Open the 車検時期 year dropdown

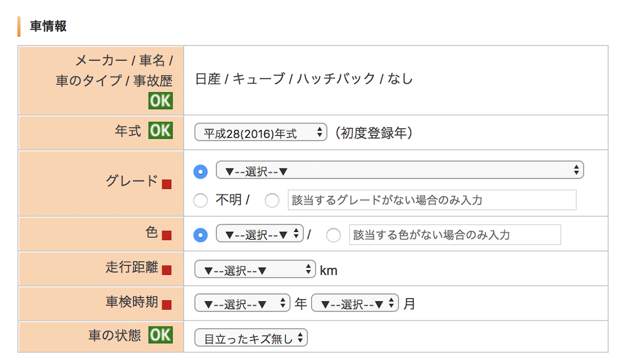[242, 303]
